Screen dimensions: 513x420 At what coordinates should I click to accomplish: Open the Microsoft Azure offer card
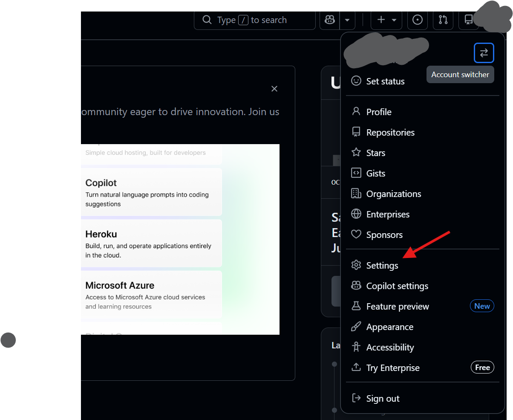point(151,295)
